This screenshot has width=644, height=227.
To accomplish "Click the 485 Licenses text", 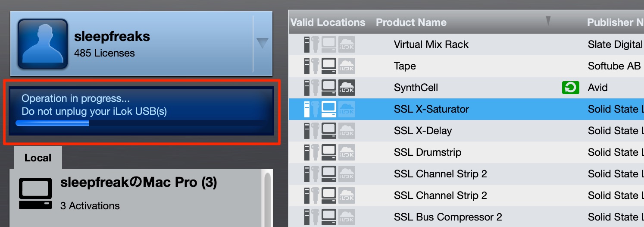I will tap(104, 54).
